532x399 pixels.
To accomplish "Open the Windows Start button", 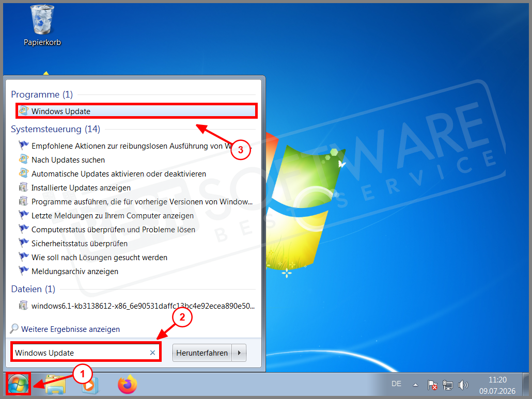I will click(x=18, y=385).
